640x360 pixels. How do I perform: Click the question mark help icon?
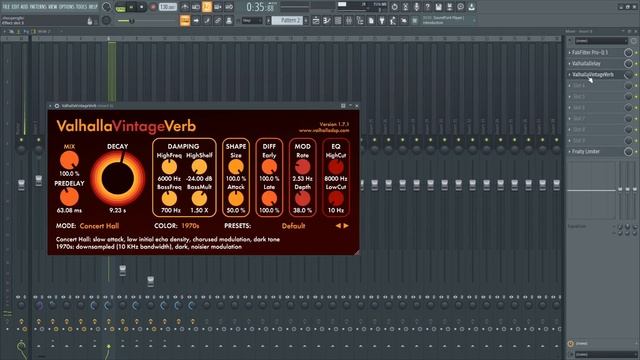pyautogui.click(x=427, y=7)
